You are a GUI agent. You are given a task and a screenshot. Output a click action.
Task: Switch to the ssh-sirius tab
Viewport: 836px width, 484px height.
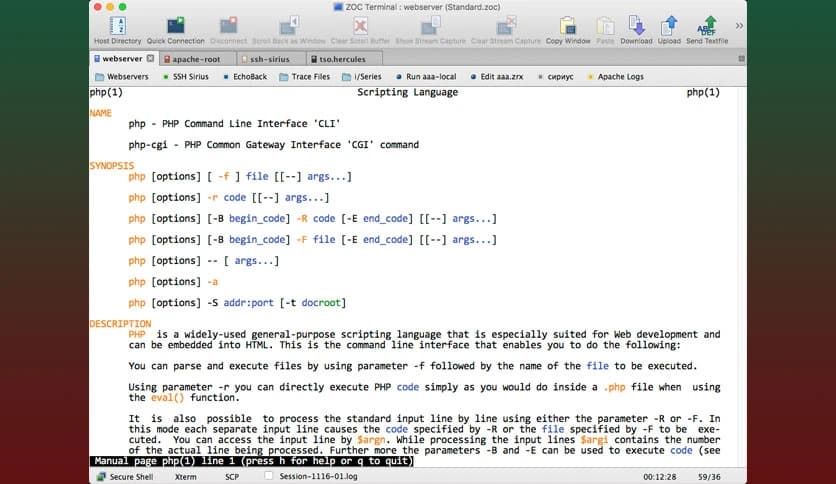(x=265, y=59)
